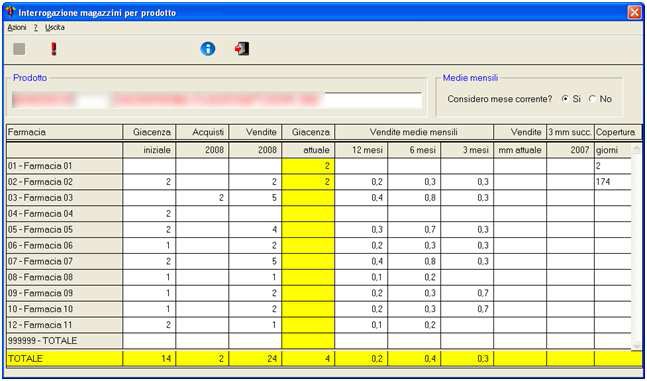The width and height of the screenshot is (647, 381).
Task: Select the No radio button
Action: coord(592,99)
